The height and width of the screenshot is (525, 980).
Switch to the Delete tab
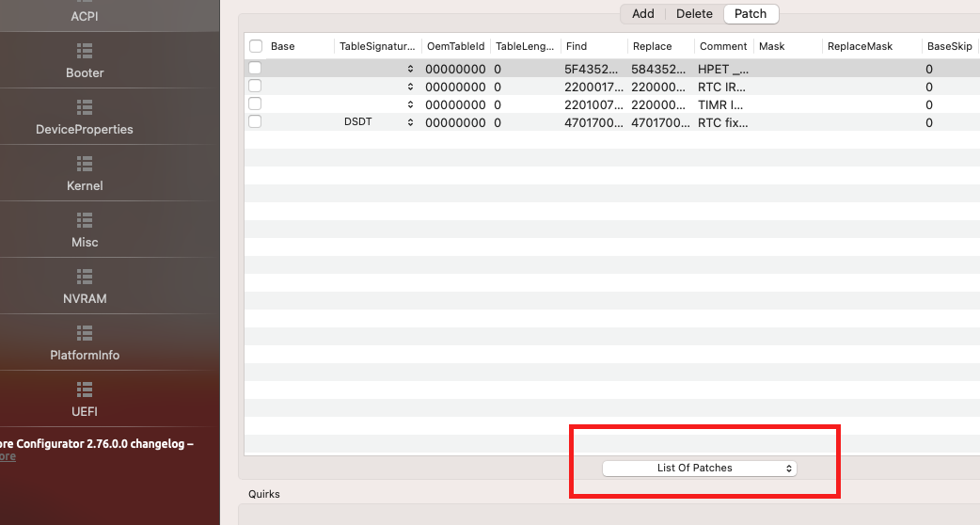[694, 14]
